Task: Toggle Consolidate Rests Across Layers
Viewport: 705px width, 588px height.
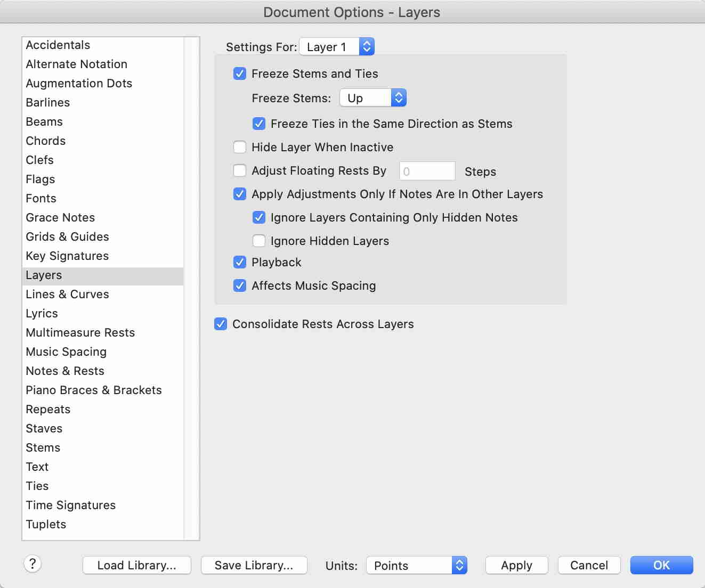Action: coord(221,324)
